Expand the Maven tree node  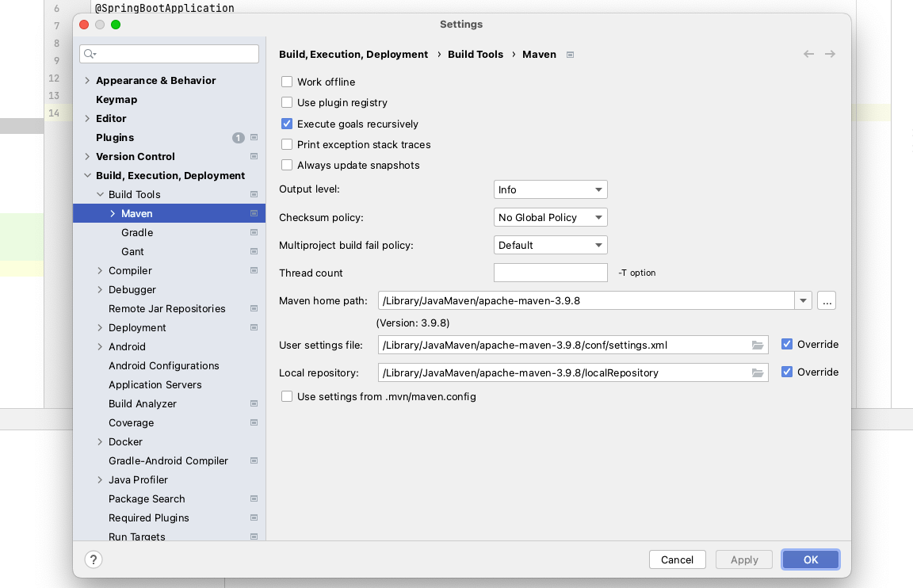113,214
